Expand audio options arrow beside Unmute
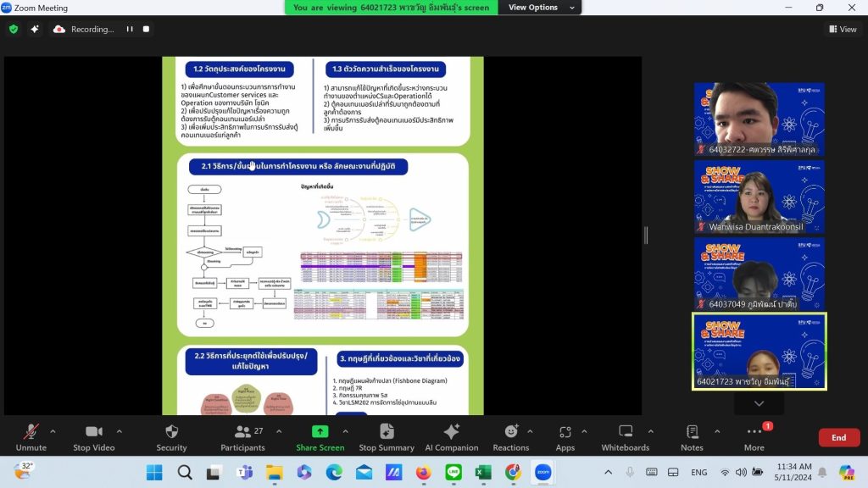The image size is (868, 488). (x=53, y=431)
